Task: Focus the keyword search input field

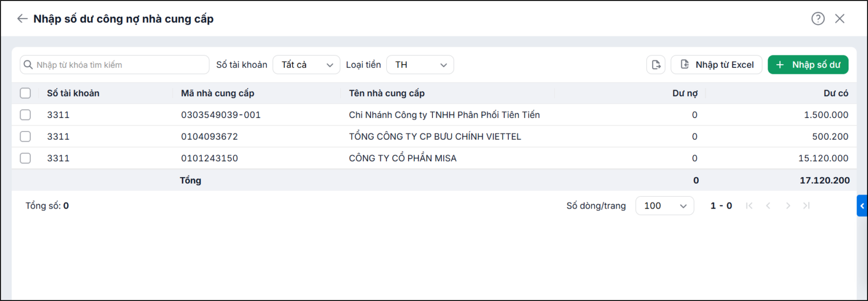Action: point(114,65)
